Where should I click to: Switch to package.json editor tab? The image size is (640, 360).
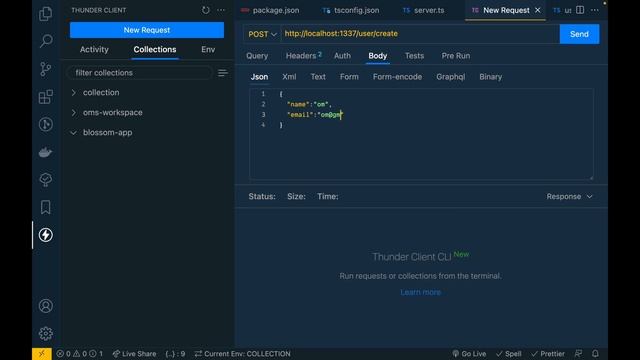pyautogui.click(x=271, y=10)
